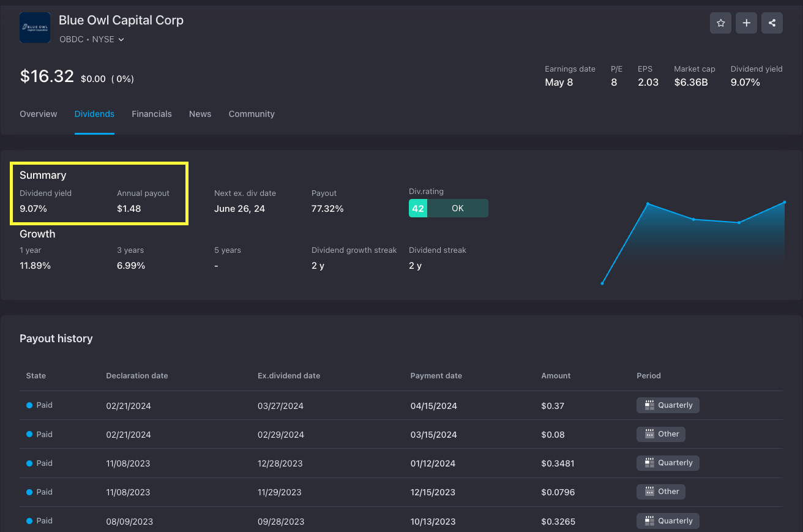Screen dimensions: 803x532
Task: Click the calendar icon in $0.08 row
Action: 649,434
